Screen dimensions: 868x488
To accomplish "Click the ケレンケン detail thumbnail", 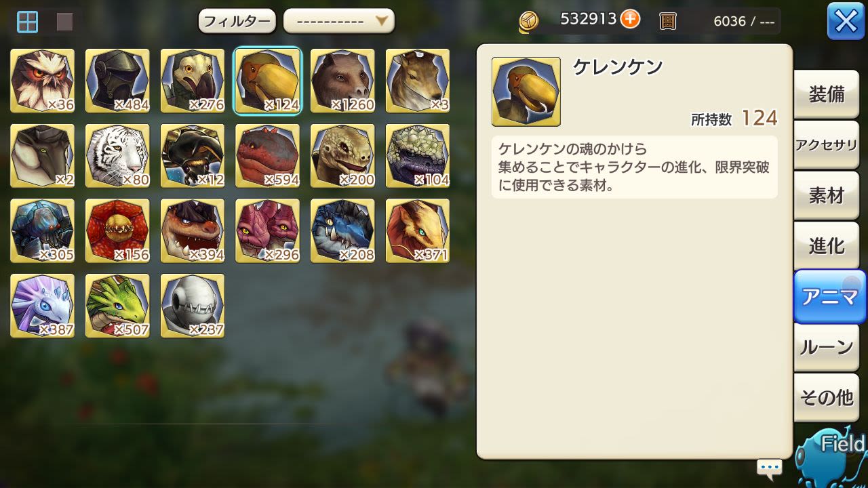I will point(526,91).
